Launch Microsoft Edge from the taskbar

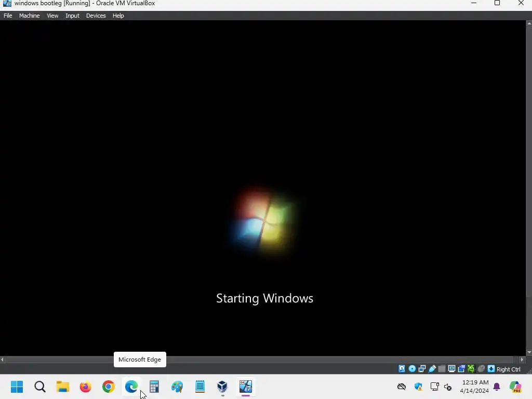tap(131, 387)
